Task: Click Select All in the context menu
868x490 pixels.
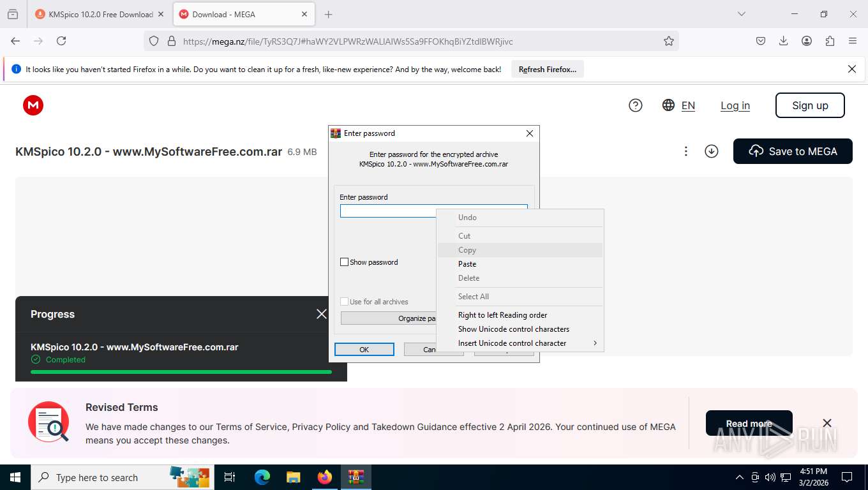Action: point(520,297)
